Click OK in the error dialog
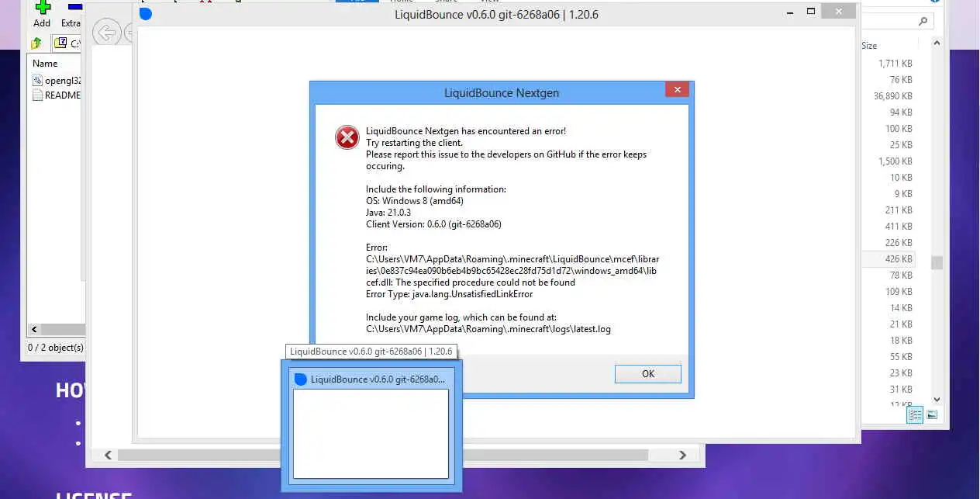This screenshot has height=499, width=980. pos(648,373)
